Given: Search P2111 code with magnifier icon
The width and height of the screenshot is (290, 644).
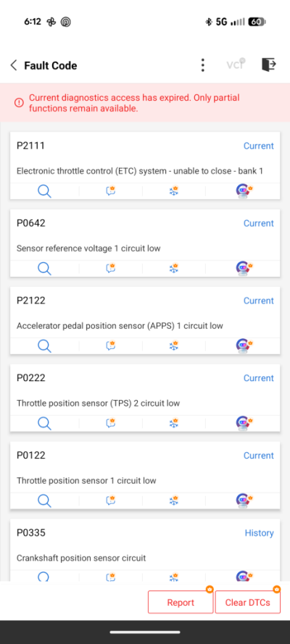Looking at the screenshot, I should (44, 191).
